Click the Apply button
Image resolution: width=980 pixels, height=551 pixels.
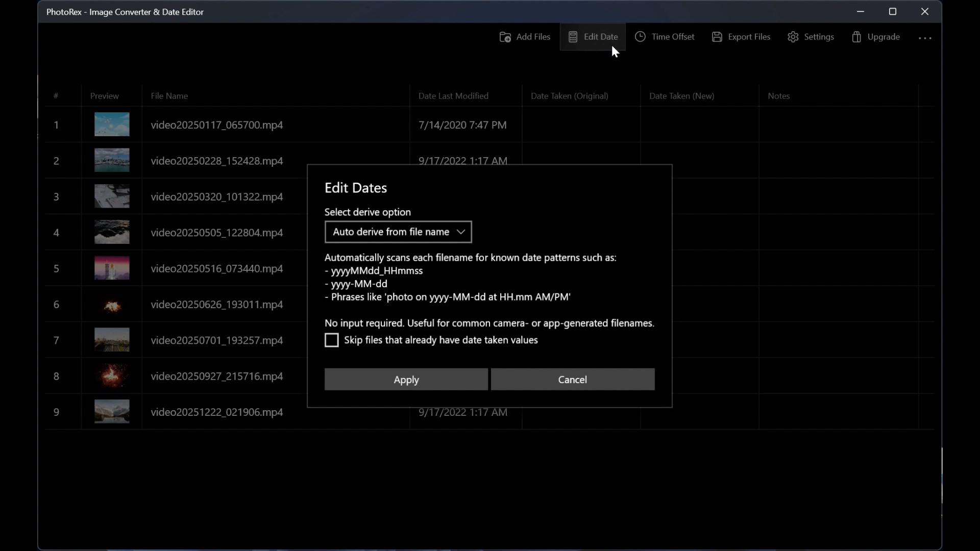coord(406,380)
